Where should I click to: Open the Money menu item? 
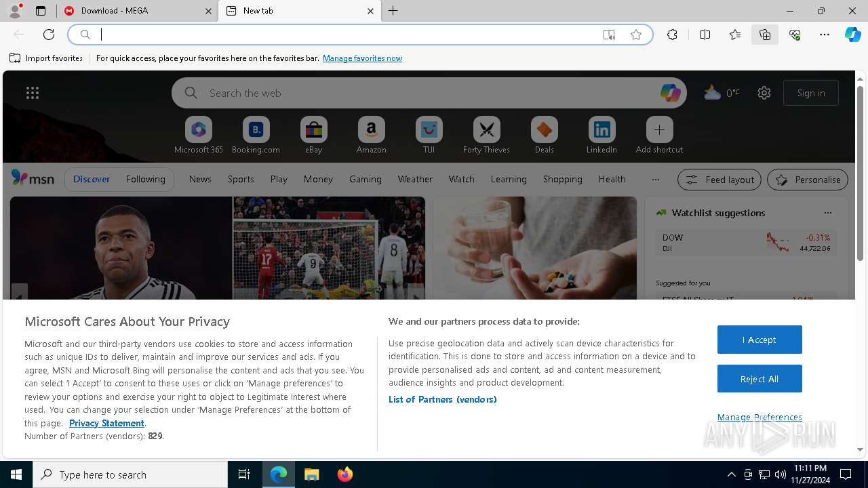pyautogui.click(x=318, y=179)
